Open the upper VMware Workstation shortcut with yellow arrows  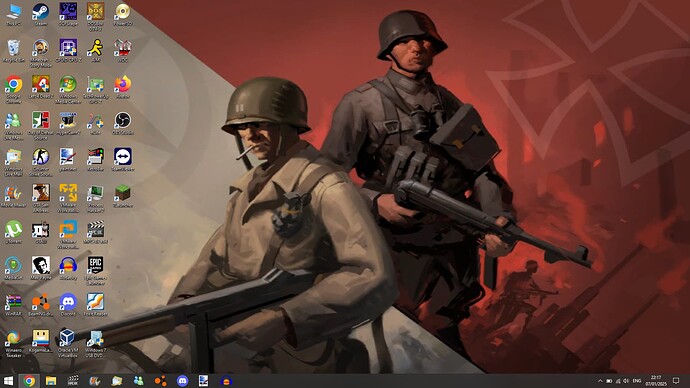[x=68, y=198]
